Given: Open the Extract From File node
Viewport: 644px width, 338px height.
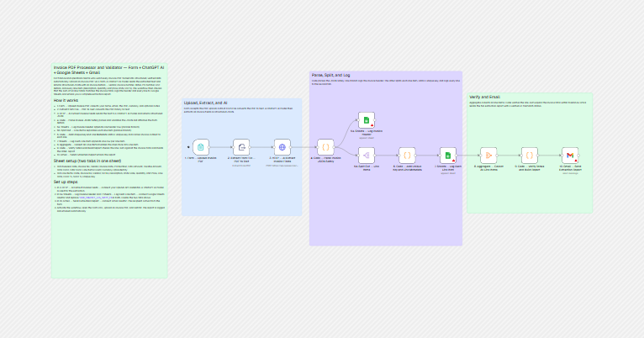Looking at the screenshot, I should [241, 147].
